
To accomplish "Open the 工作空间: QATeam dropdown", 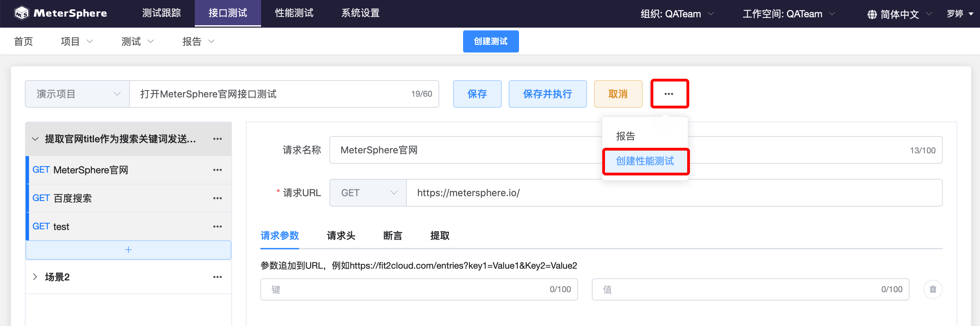I will click(x=789, y=14).
